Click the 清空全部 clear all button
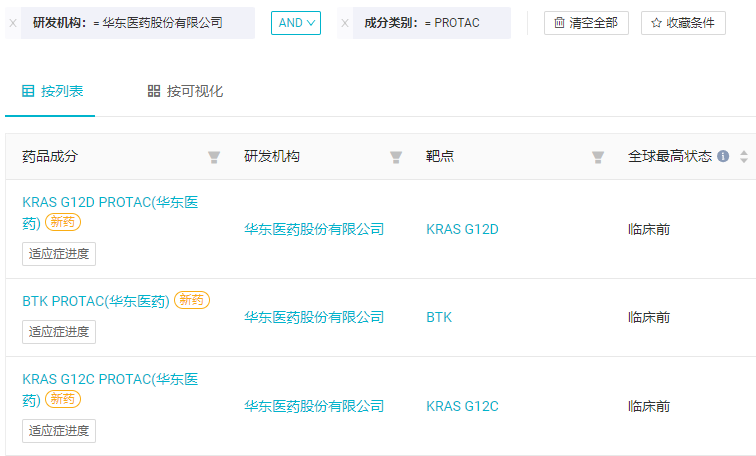The height and width of the screenshot is (456, 756). click(586, 23)
